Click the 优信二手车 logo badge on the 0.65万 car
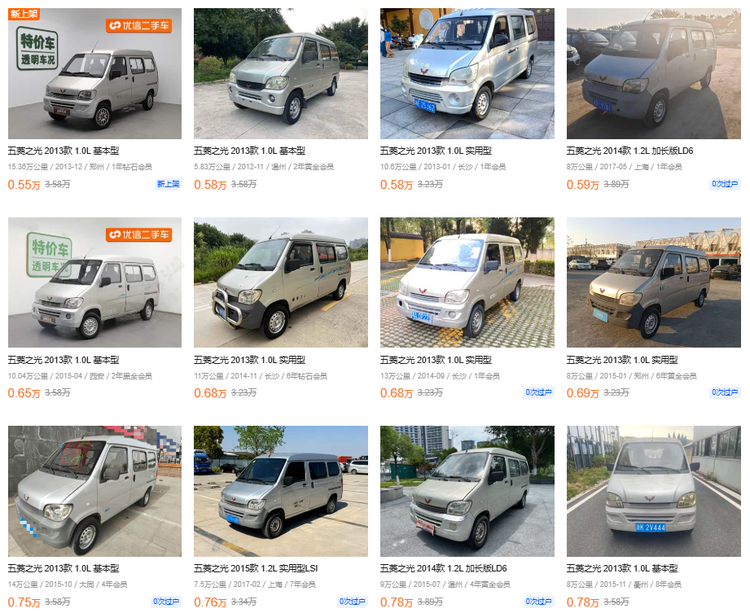Viewport: 750px width, 613px height. pyautogui.click(x=139, y=234)
